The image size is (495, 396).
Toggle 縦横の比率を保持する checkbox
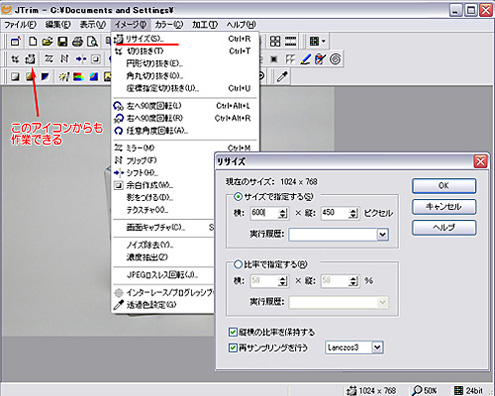pos(233,332)
